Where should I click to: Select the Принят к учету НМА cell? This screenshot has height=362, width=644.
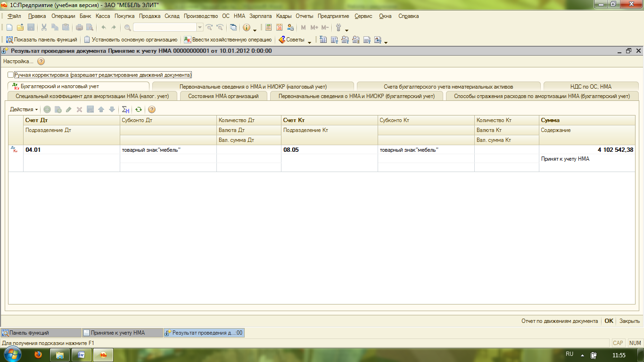587,159
